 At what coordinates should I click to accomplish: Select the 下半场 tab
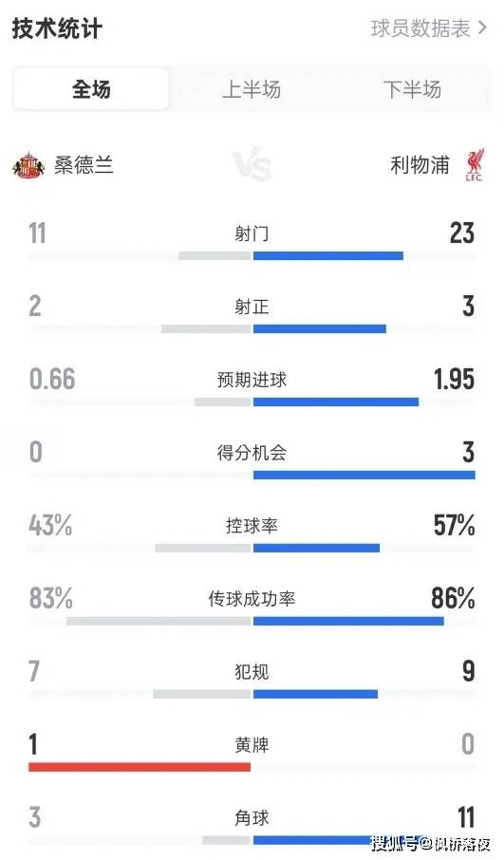pyautogui.click(x=413, y=89)
